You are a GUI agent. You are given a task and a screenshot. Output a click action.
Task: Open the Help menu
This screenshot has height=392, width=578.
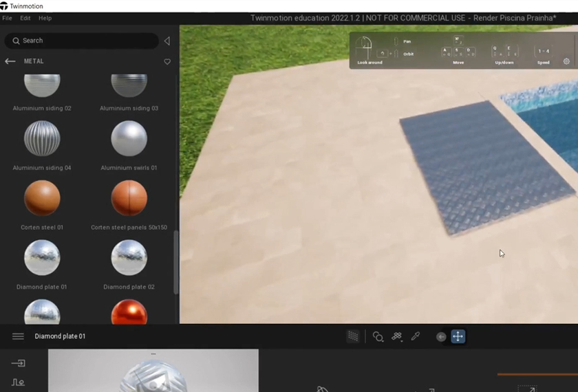click(45, 18)
